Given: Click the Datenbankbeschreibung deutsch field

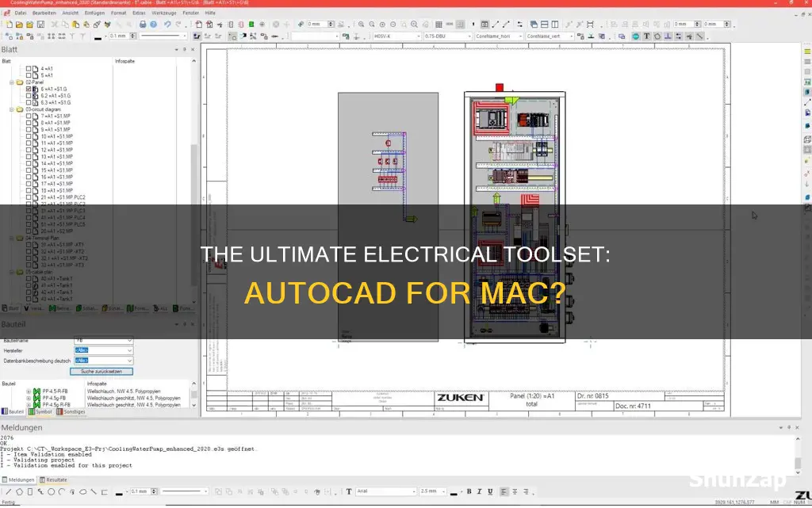Looking at the screenshot, I should pos(104,361).
